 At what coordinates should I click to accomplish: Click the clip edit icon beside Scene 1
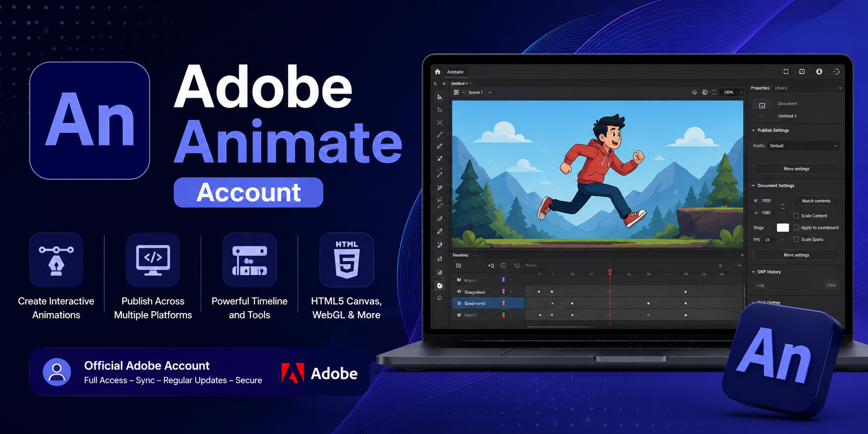click(x=456, y=92)
